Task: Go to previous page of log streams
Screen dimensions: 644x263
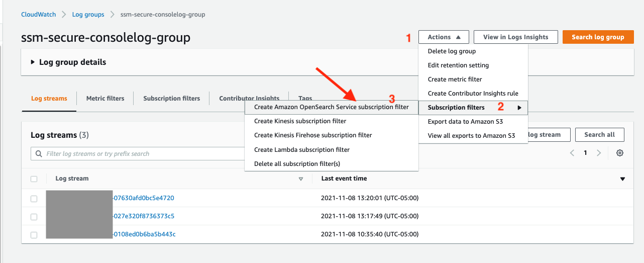Action: (x=572, y=153)
